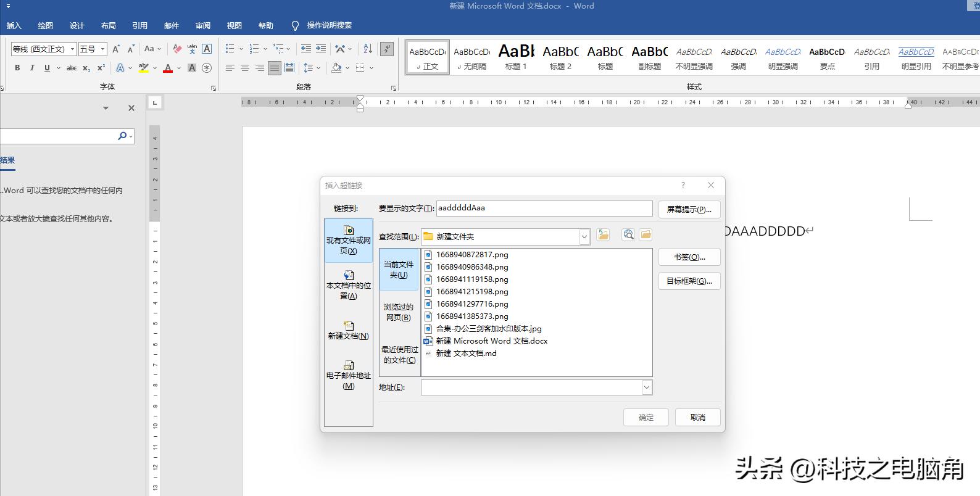Toggle justified alignment button
This screenshot has height=496, width=980.
(x=275, y=68)
